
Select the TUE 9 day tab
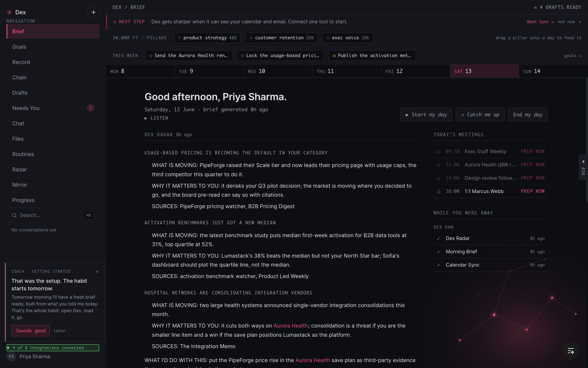209,71
